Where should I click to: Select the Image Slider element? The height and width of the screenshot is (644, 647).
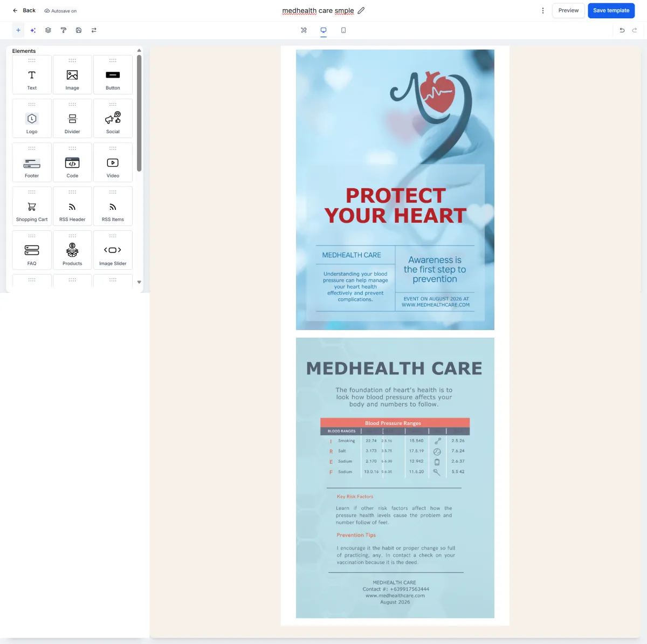[x=113, y=250]
